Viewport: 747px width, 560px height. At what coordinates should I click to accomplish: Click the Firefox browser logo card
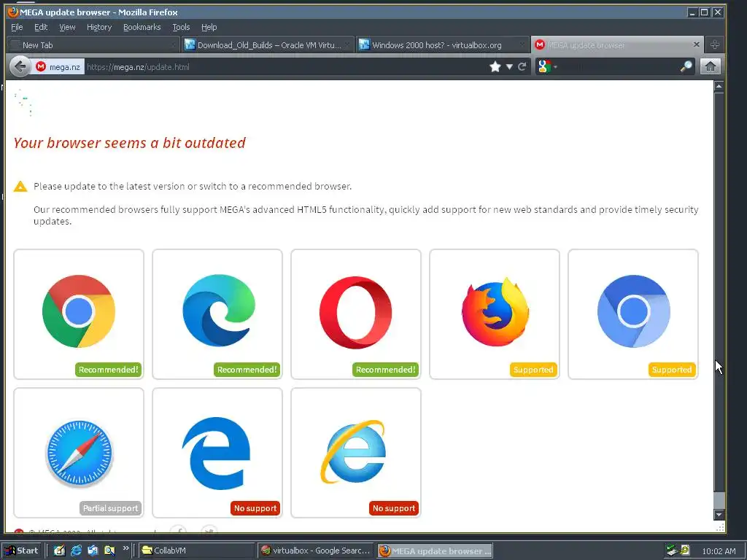495,314
